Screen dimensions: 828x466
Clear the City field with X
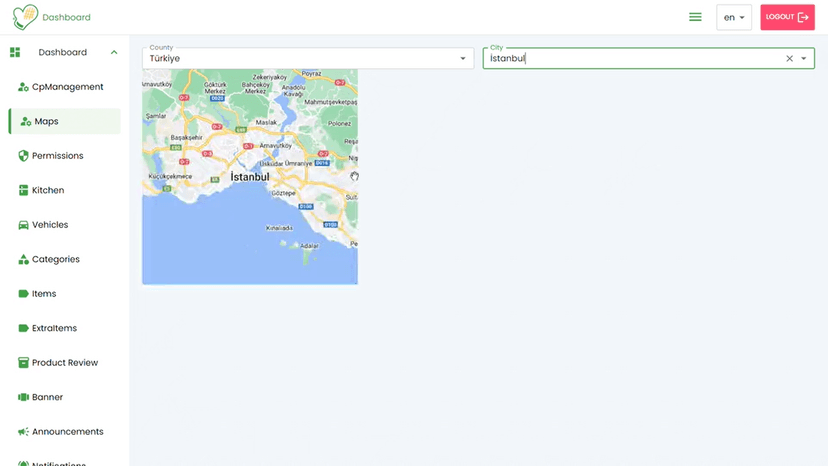point(789,59)
